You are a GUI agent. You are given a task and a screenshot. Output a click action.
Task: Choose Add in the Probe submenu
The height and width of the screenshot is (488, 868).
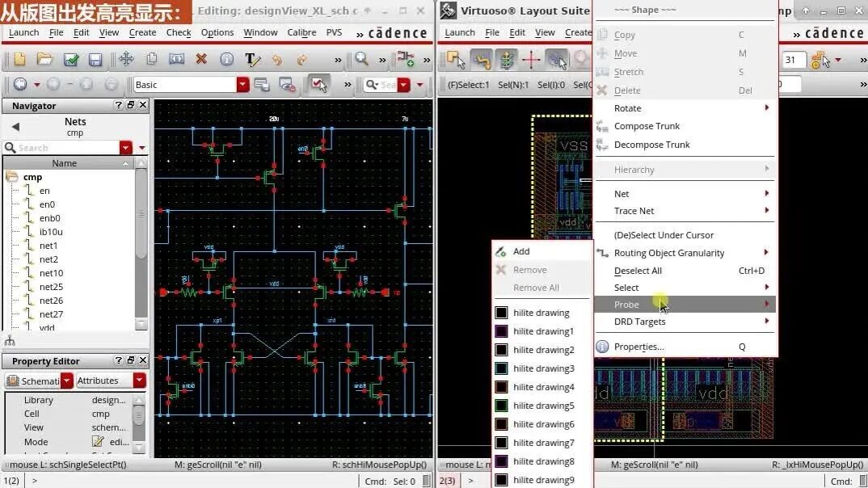[542, 251]
